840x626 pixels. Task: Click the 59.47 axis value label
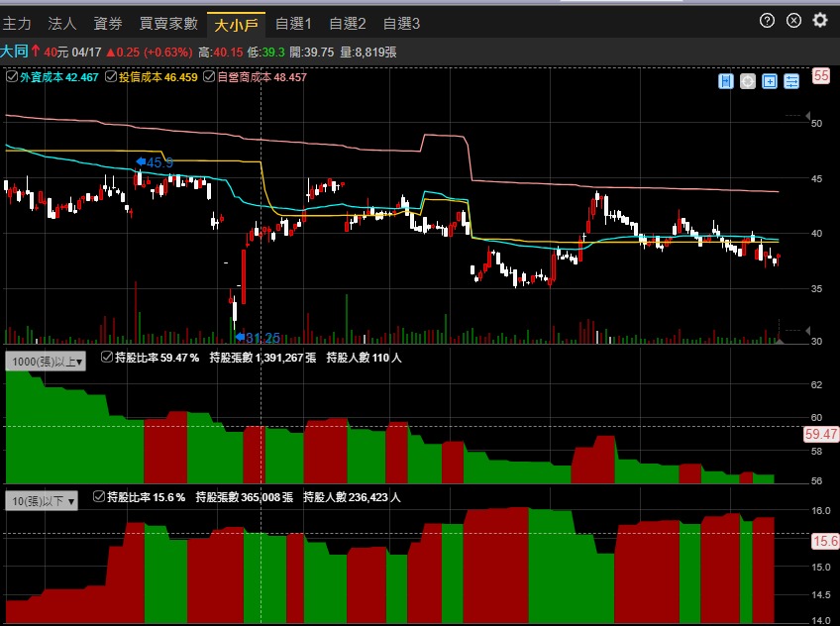pyautogui.click(x=823, y=434)
